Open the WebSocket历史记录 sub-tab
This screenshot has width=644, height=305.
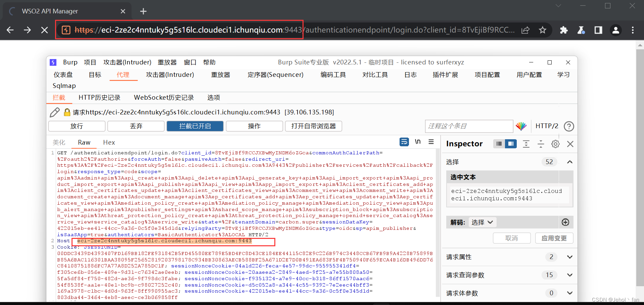pos(164,98)
